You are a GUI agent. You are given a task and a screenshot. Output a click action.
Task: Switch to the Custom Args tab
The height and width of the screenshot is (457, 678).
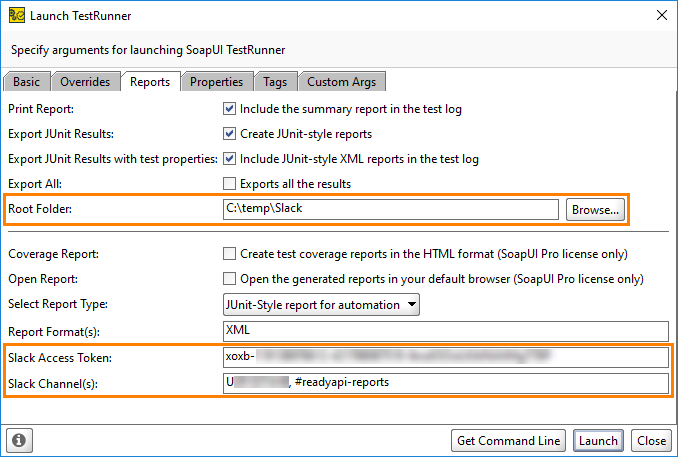[342, 81]
